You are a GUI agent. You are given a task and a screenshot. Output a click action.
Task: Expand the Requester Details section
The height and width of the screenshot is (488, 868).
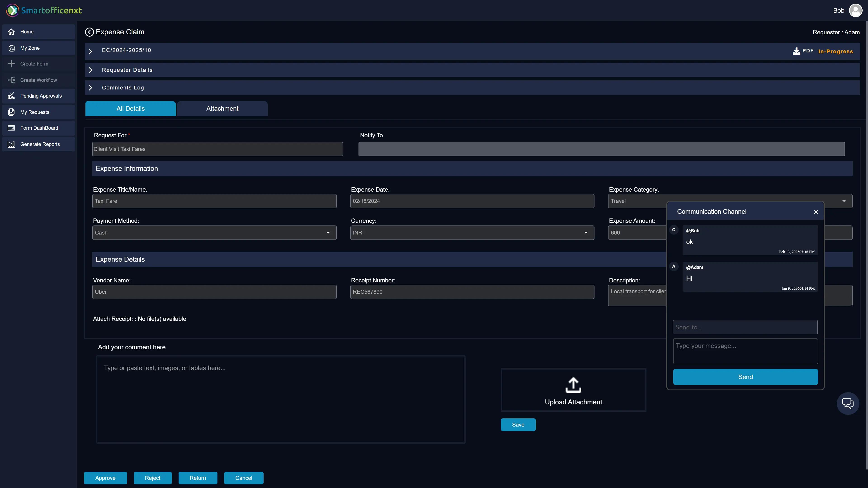tap(90, 70)
